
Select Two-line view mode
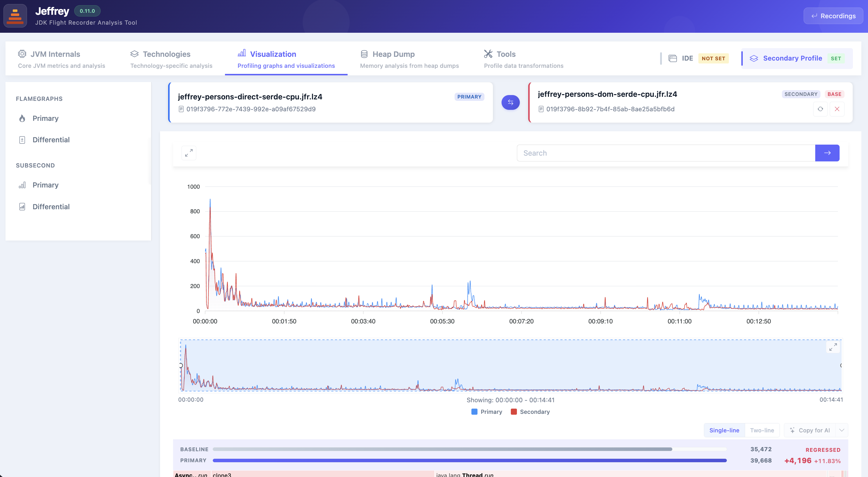coord(762,430)
